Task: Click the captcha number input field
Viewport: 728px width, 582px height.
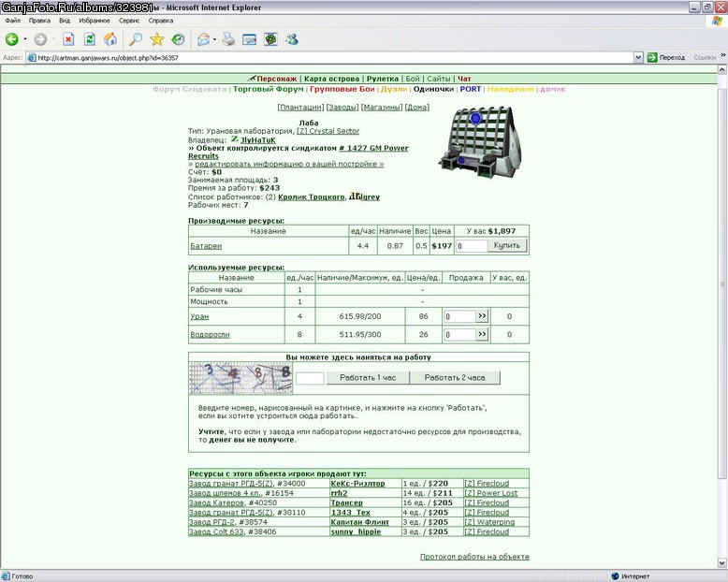Action: click(310, 378)
